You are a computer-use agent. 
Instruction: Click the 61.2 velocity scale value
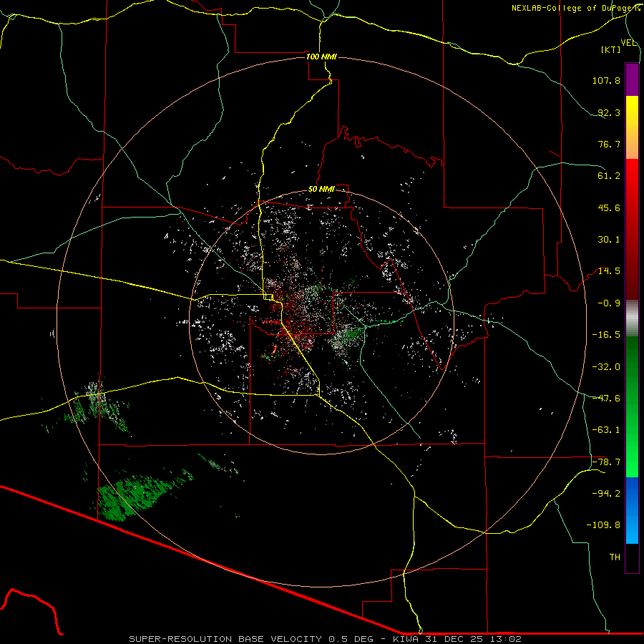pos(609,176)
